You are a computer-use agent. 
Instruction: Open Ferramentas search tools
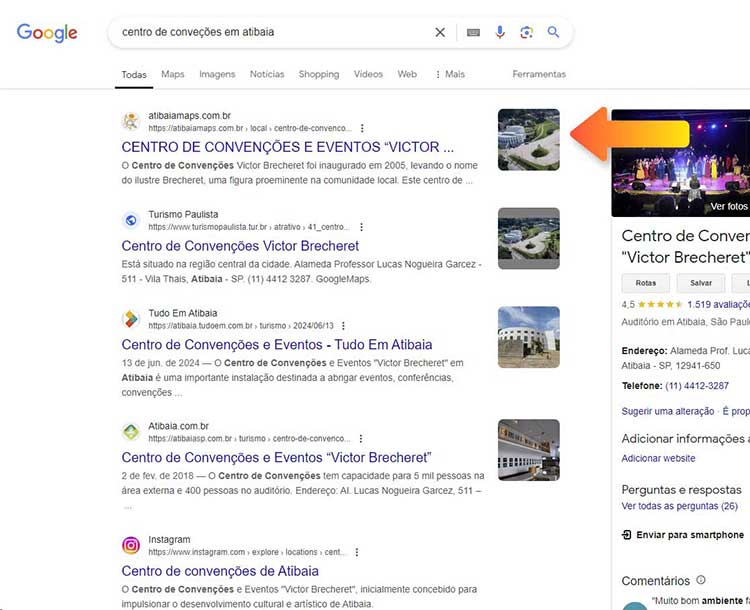click(539, 74)
